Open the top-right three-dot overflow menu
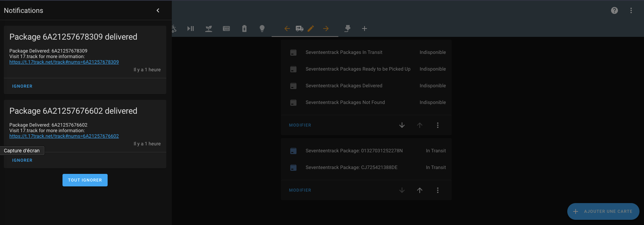Viewport: 644px width, 225px height. [631, 10]
